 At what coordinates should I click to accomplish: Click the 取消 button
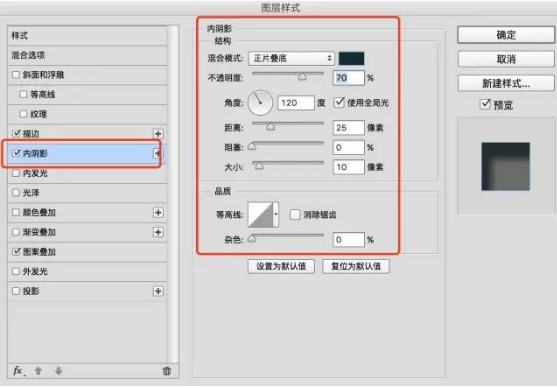coord(506,59)
